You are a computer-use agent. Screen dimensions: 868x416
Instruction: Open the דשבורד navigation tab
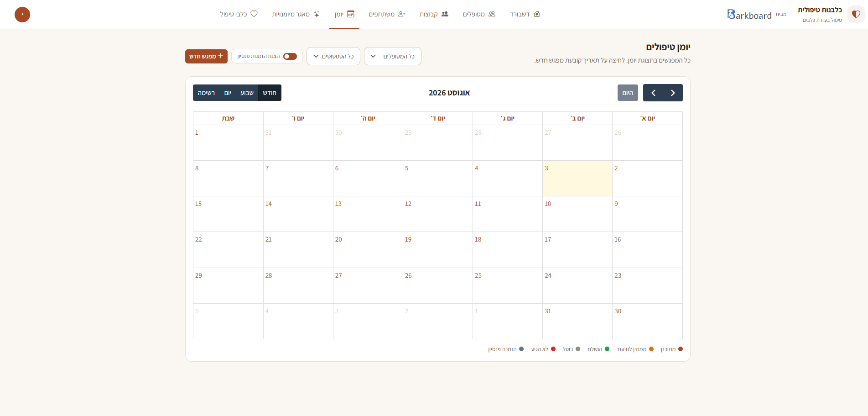[x=525, y=14]
